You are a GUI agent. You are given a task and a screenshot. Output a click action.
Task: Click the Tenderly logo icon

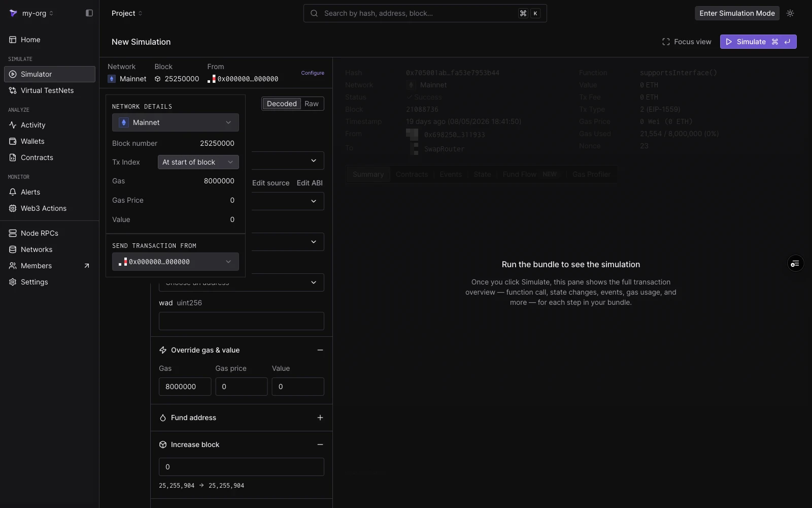(x=13, y=13)
